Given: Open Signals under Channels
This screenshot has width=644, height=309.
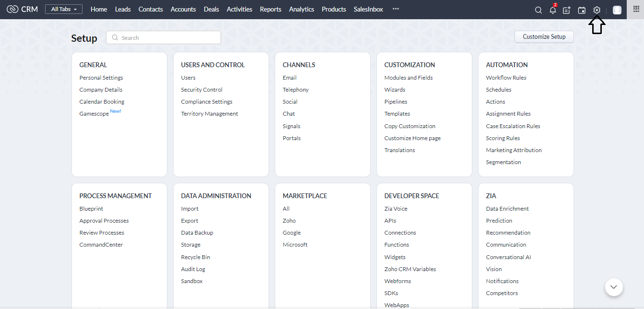Looking at the screenshot, I should click(x=292, y=126).
